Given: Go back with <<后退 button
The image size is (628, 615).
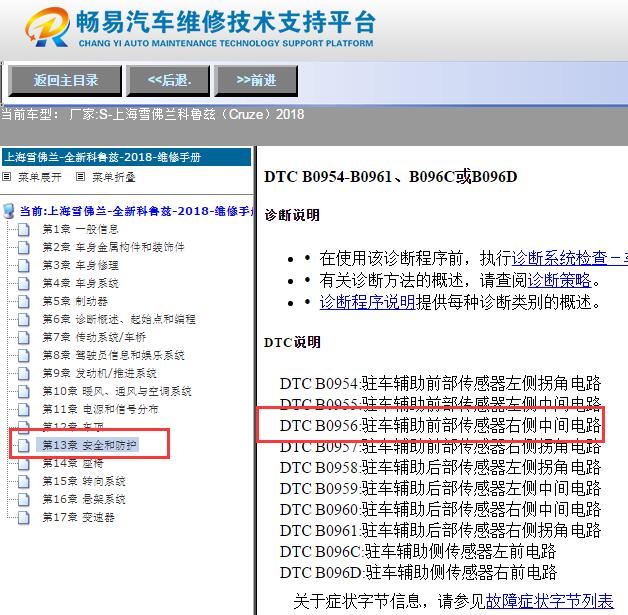Looking at the screenshot, I should click(x=168, y=80).
